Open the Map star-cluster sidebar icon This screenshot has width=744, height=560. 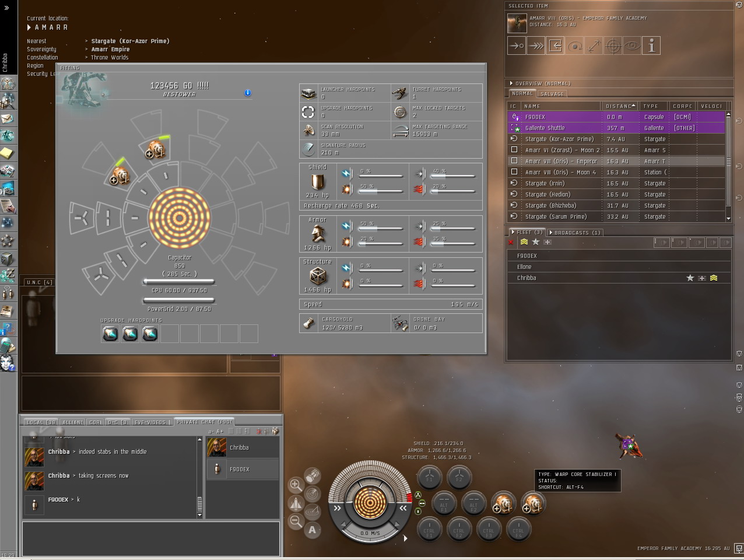pyautogui.click(x=8, y=222)
